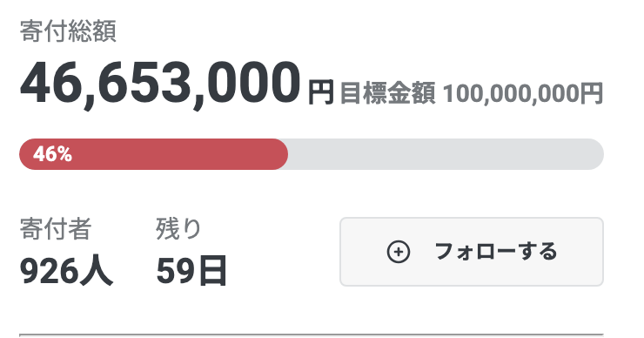644x338 pixels.
Task: Click the 寄付総額 heading label
Action: point(68,31)
